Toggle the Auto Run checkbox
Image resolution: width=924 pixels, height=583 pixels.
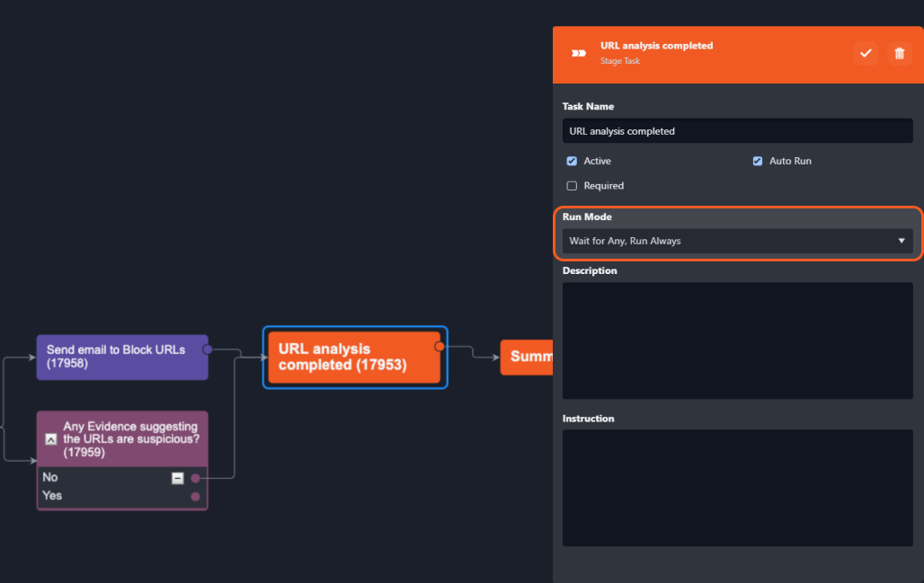(758, 161)
